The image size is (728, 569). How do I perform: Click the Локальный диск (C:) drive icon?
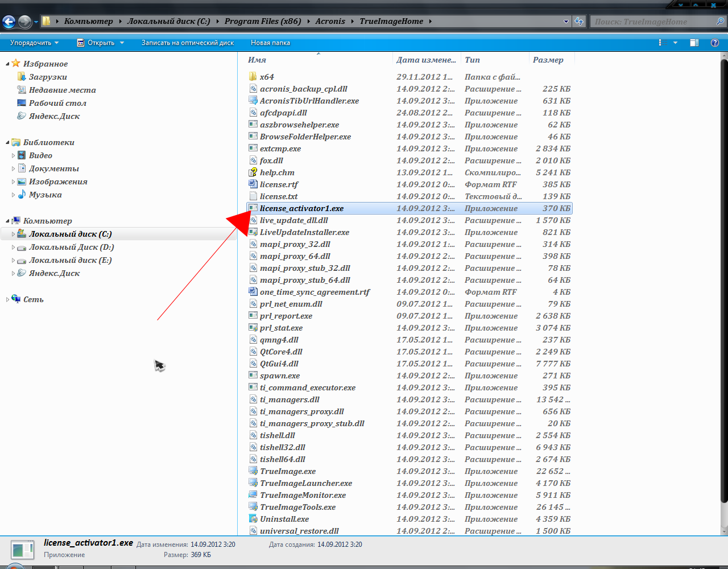click(x=22, y=233)
